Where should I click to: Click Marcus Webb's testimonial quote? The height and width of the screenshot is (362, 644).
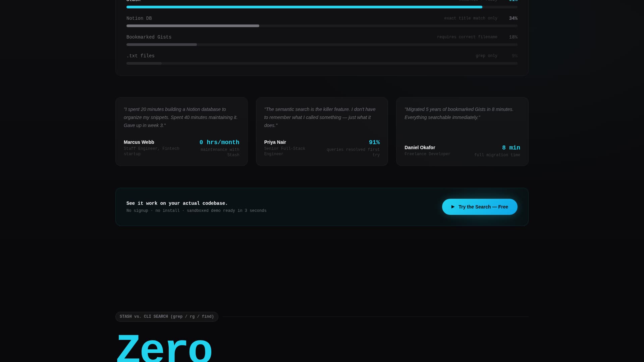coord(181,117)
